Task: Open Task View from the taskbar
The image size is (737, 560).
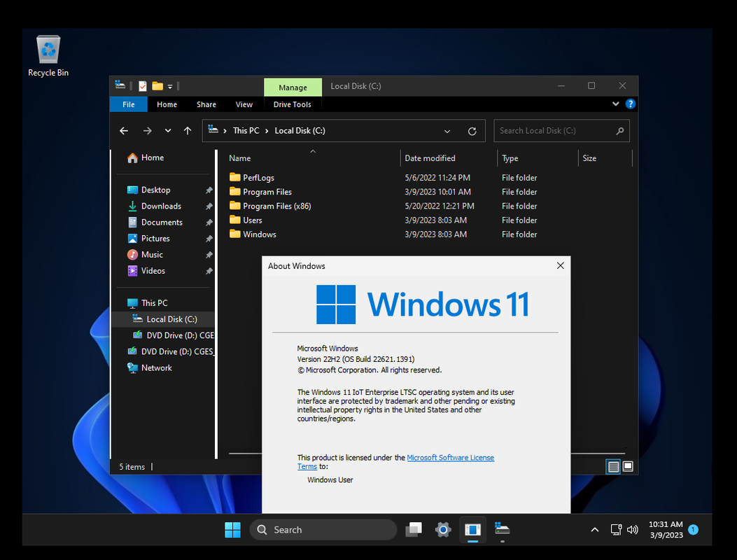Action: tap(414, 530)
